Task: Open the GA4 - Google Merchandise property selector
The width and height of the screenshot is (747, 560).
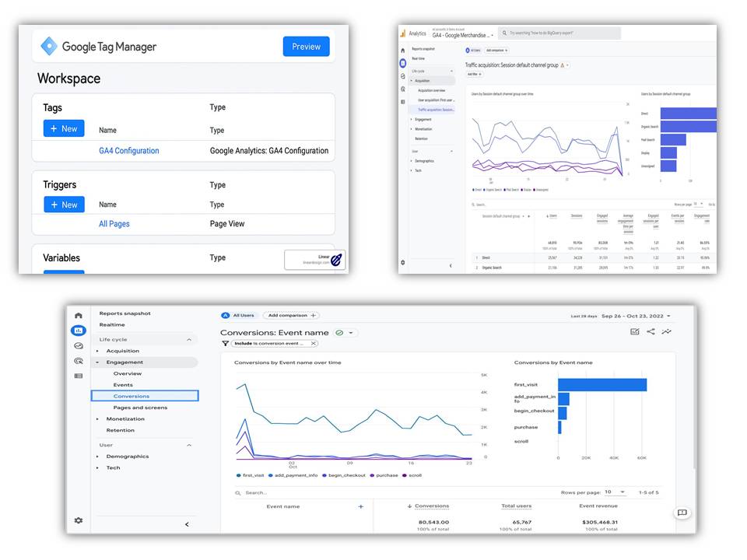Action: pyautogui.click(x=462, y=35)
